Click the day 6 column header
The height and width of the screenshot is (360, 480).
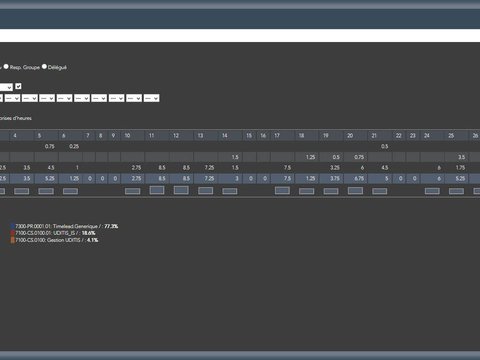click(x=71, y=135)
